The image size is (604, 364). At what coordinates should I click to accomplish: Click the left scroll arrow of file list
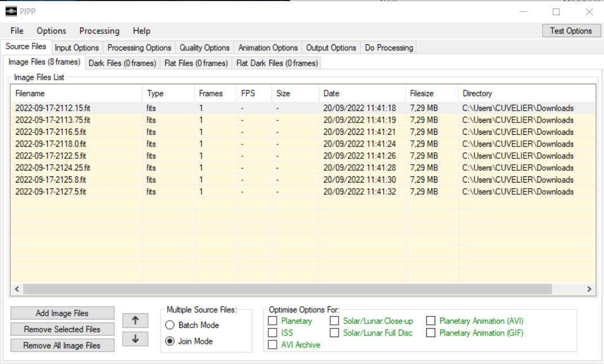[x=17, y=289]
